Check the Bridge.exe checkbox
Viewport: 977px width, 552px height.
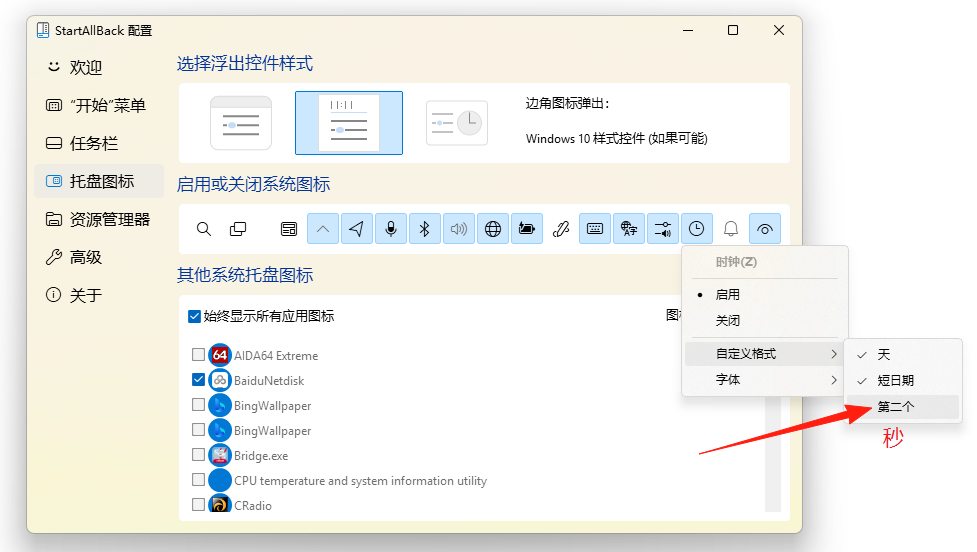pyautogui.click(x=198, y=454)
